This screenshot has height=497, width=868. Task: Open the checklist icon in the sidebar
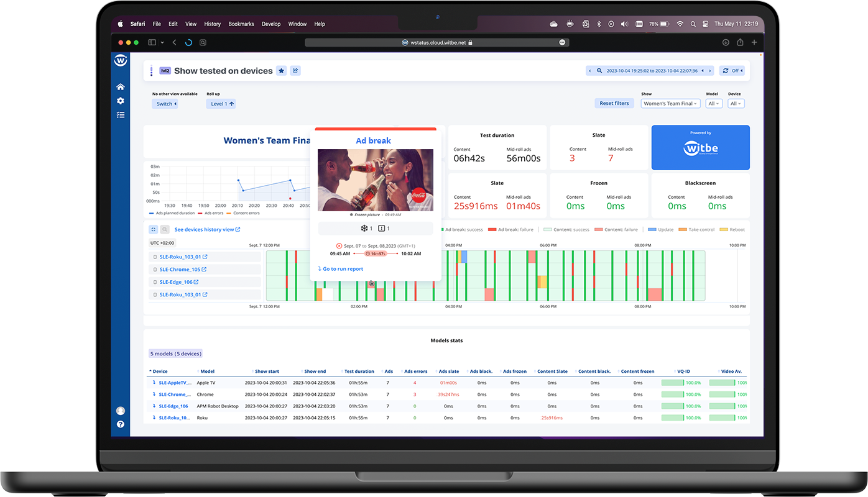121,115
